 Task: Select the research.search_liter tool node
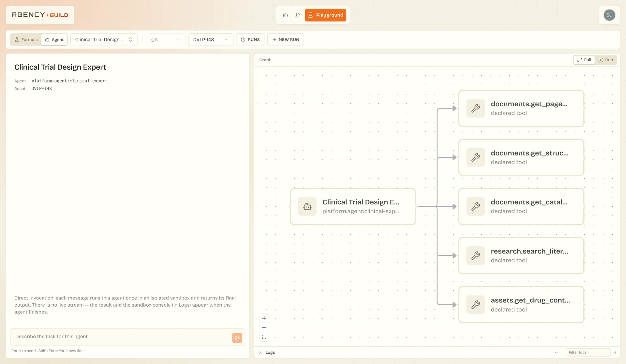[x=521, y=256]
